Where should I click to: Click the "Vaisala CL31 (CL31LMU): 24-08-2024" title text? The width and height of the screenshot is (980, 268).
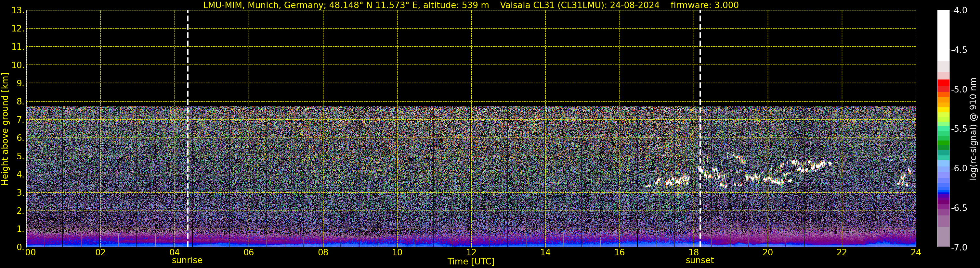[x=580, y=5]
